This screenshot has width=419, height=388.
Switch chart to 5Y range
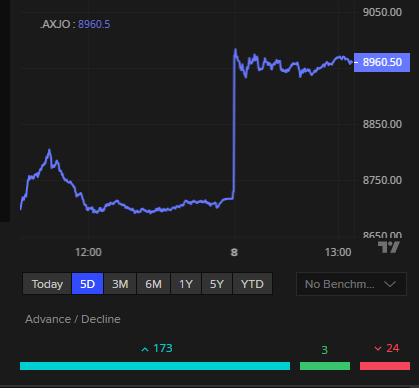click(217, 284)
